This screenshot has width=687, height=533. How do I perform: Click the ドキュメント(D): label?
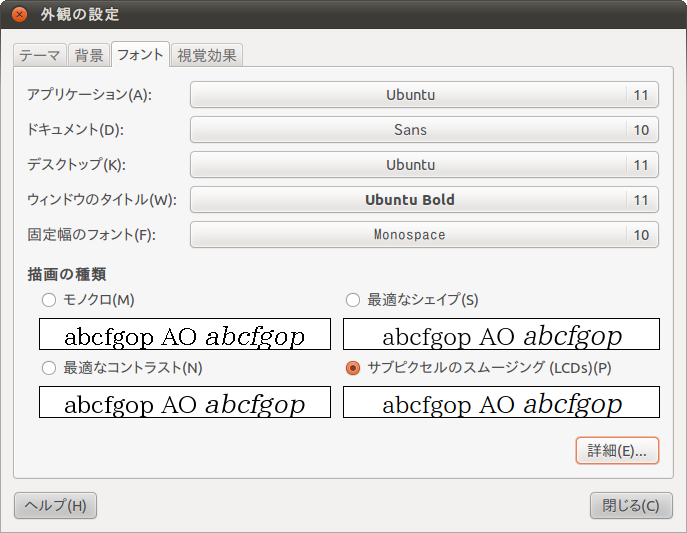click(x=75, y=130)
